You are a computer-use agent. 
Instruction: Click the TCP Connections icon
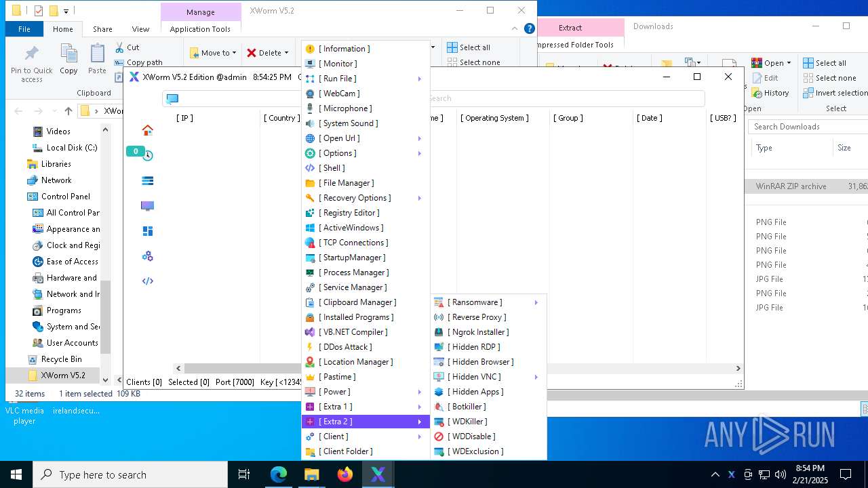tap(310, 243)
